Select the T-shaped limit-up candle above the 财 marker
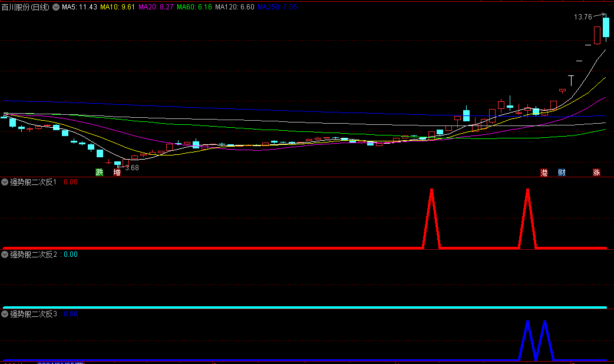Screen dimensions: 614x364 tap(571, 81)
